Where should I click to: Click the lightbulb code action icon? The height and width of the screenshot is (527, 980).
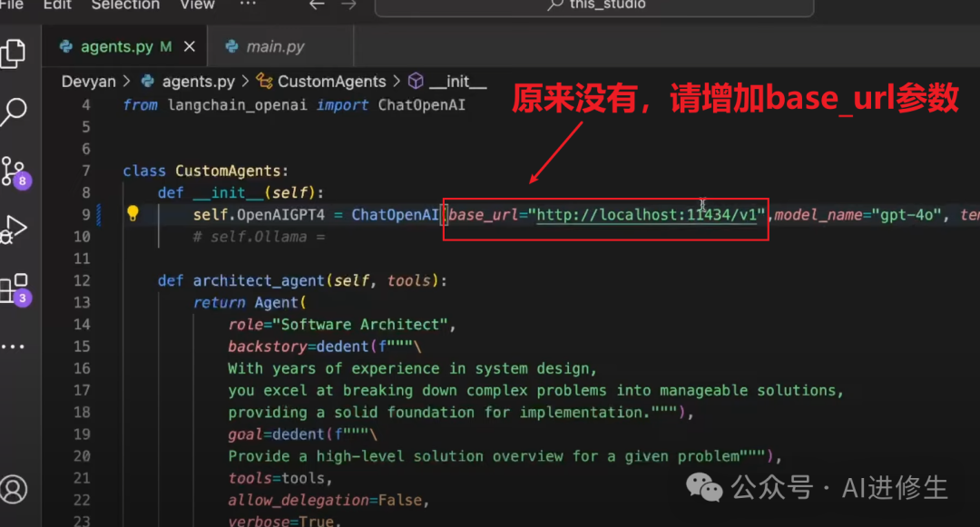coord(132,213)
